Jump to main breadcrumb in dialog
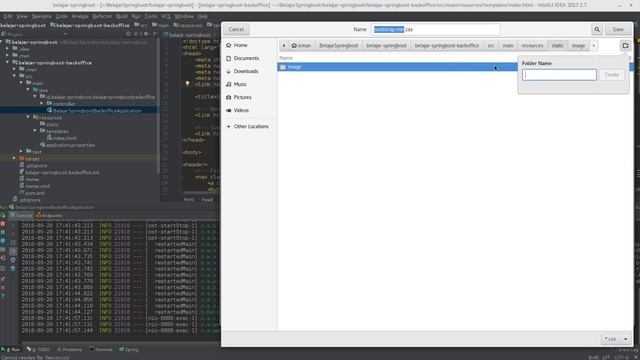This screenshot has width=640, height=360. [x=508, y=46]
